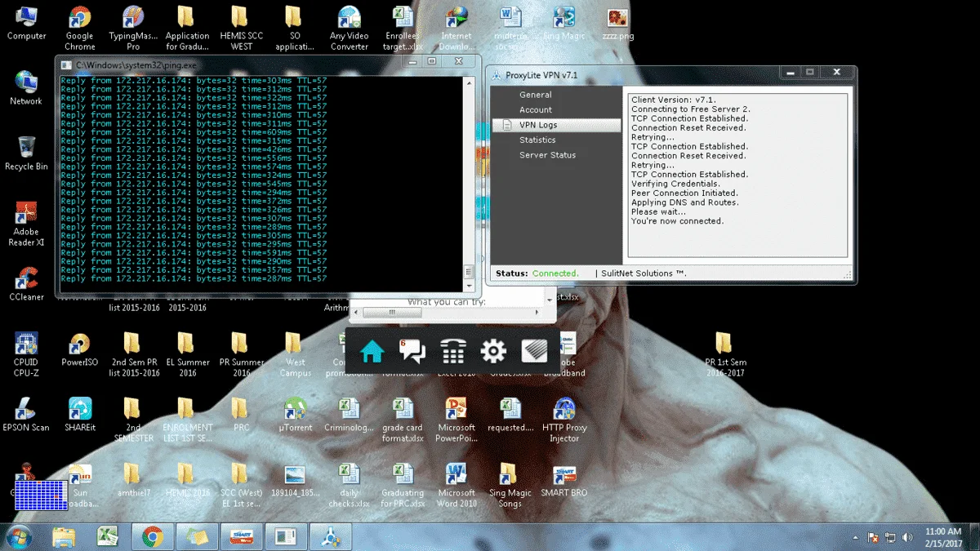Open SHAREit desktop shortcut
Screen dimensions: 980x551
tap(79, 415)
